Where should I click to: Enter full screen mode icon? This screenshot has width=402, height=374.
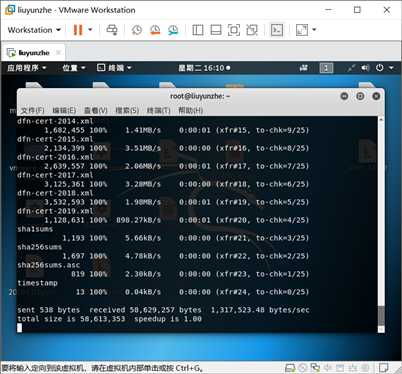click(x=234, y=30)
